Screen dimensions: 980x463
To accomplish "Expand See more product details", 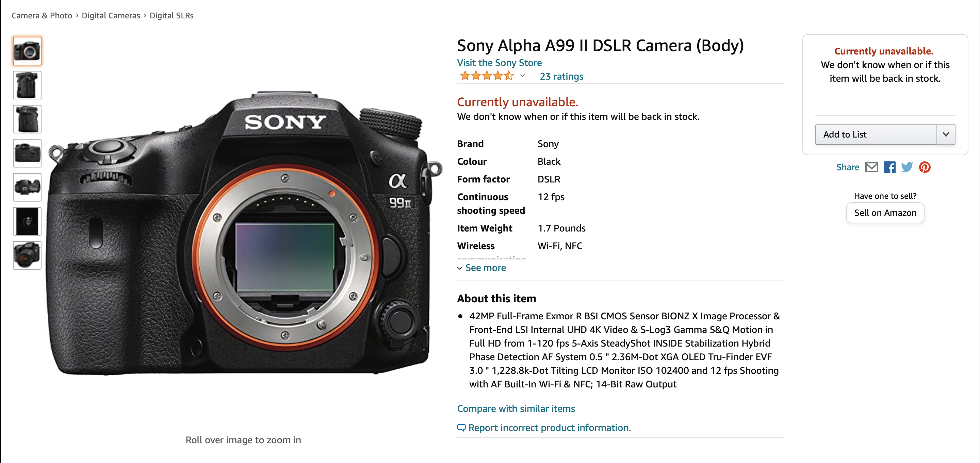I will (x=481, y=268).
